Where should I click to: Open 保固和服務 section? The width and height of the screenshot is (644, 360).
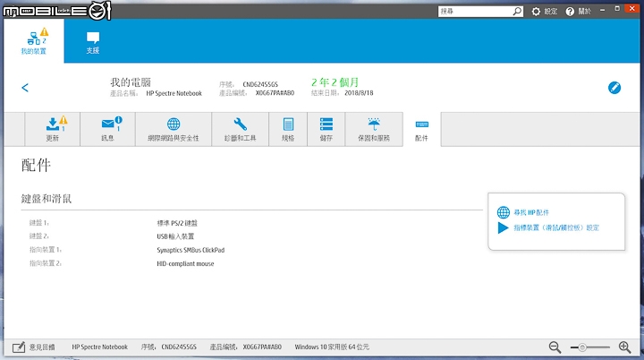(374, 129)
